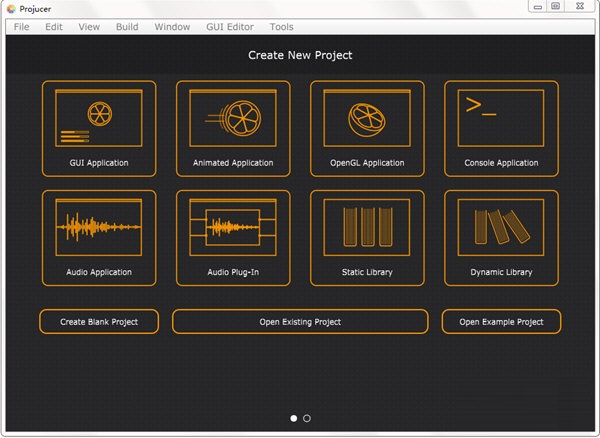Pick the OpenGL Application icon
Viewport: 600px width, 438px height.
pyautogui.click(x=367, y=118)
